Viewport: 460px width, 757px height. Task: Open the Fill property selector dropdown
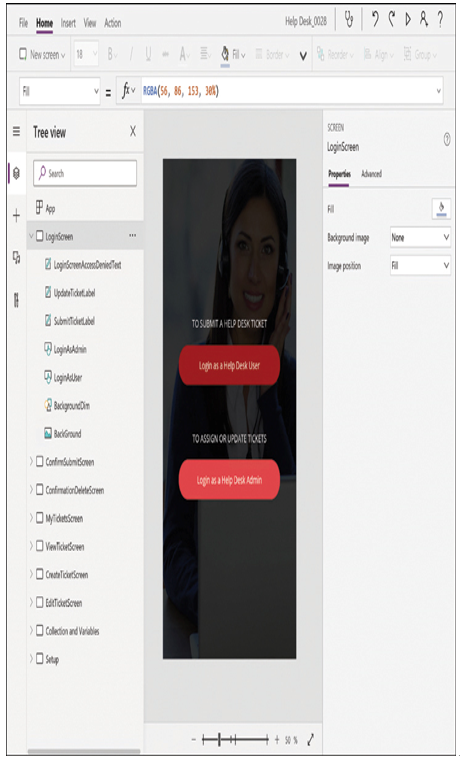tap(59, 91)
